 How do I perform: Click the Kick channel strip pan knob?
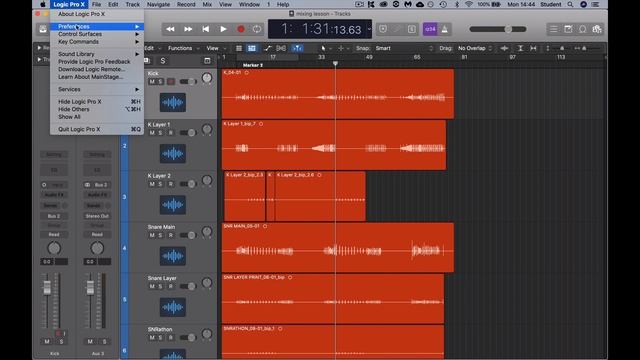click(54, 248)
